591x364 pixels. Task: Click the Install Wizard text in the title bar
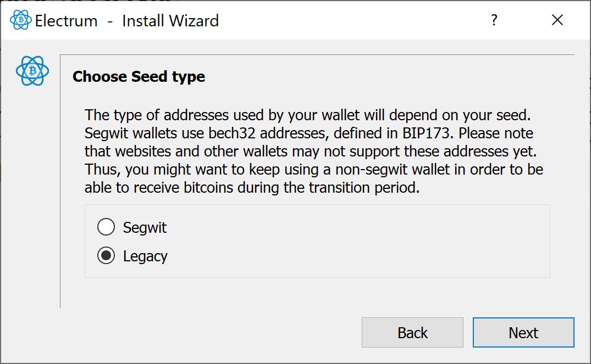pyautogui.click(x=170, y=21)
